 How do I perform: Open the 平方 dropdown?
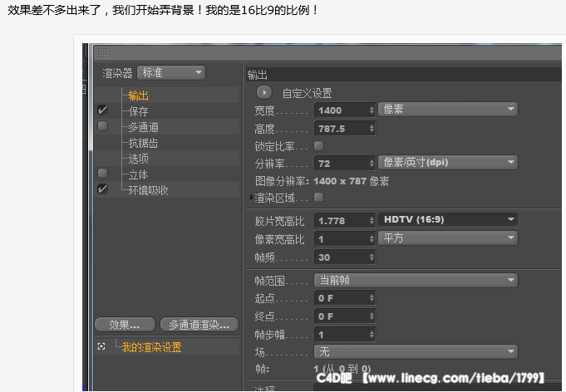(448, 238)
